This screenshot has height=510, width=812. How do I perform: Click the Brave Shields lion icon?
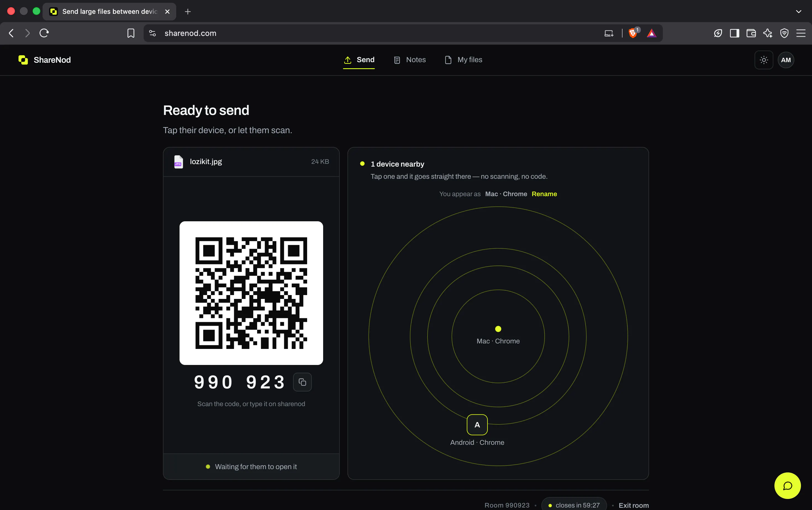pyautogui.click(x=633, y=33)
